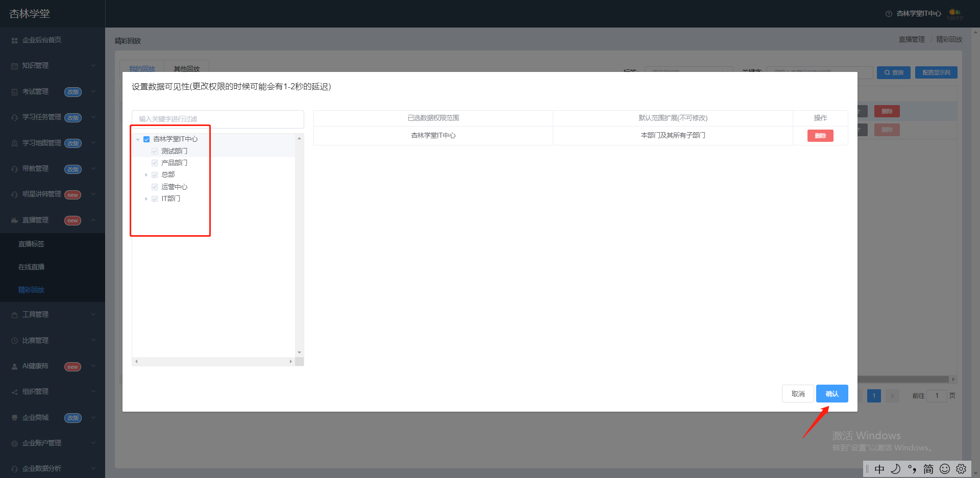Click the red 删除 button for 杏林学堂IT中心 row
The height and width of the screenshot is (478, 980).
(x=820, y=136)
